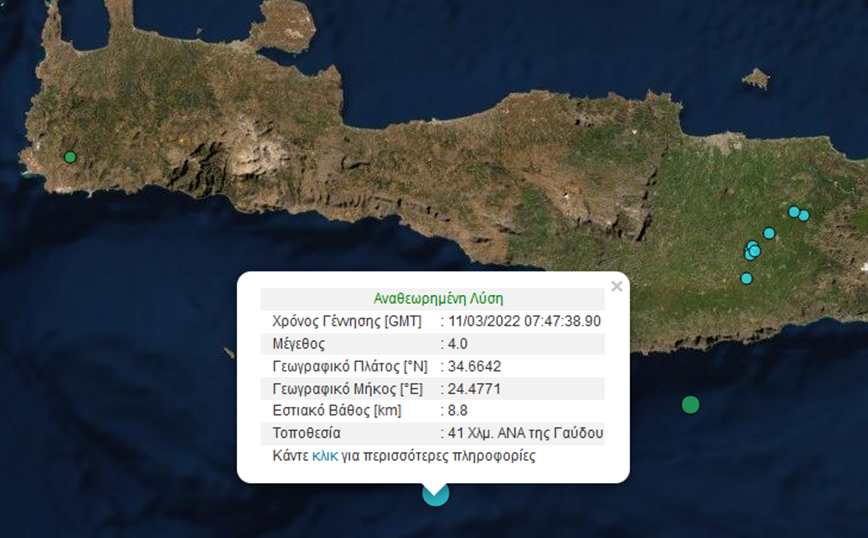Image resolution: width=868 pixels, height=538 pixels.
Task: Select the southernmost cyan marker in eastern Crete
Action: 746,278
